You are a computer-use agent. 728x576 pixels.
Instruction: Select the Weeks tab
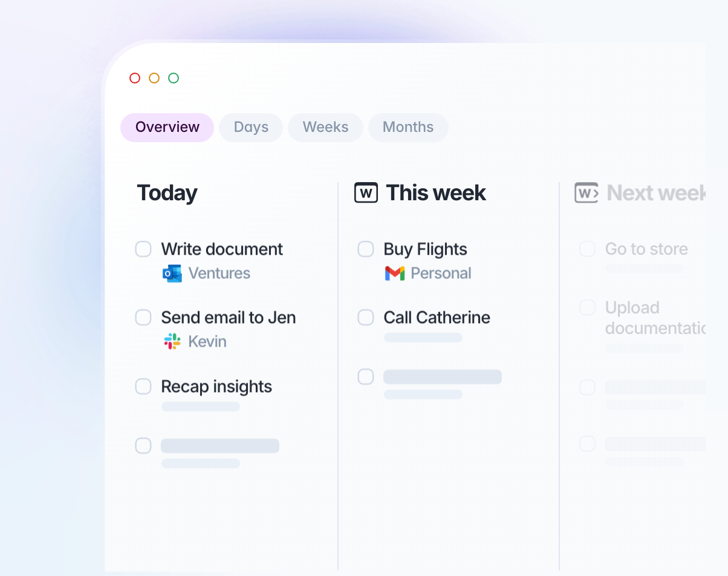tap(325, 128)
